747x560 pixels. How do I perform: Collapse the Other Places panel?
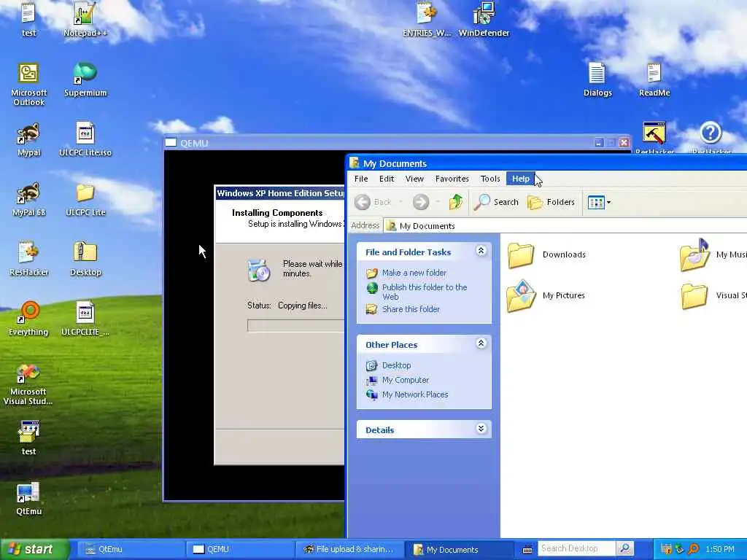(x=481, y=343)
